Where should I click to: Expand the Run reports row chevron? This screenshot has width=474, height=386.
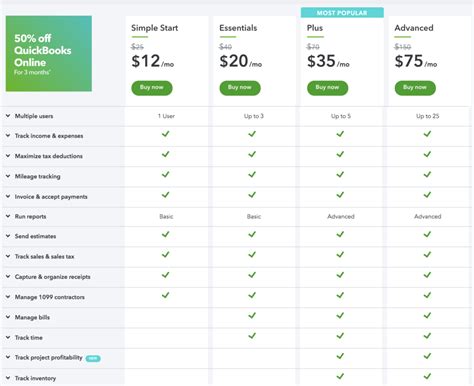(x=8, y=216)
